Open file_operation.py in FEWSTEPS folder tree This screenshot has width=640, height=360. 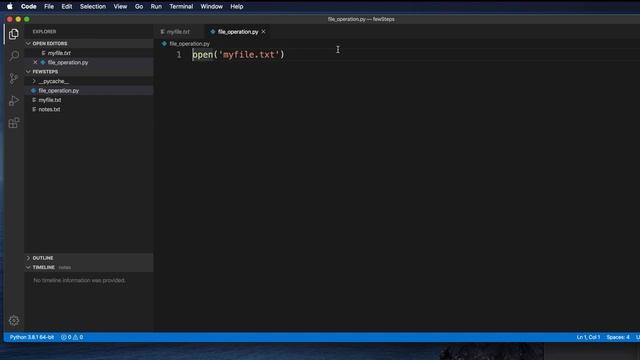[59, 91]
